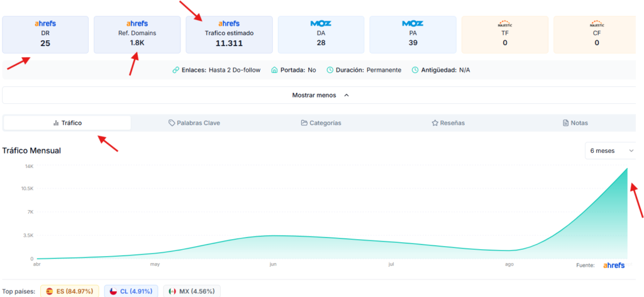Click the 'may' x-axis label
644x297 pixels.
pyautogui.click(x=155, y=264)
